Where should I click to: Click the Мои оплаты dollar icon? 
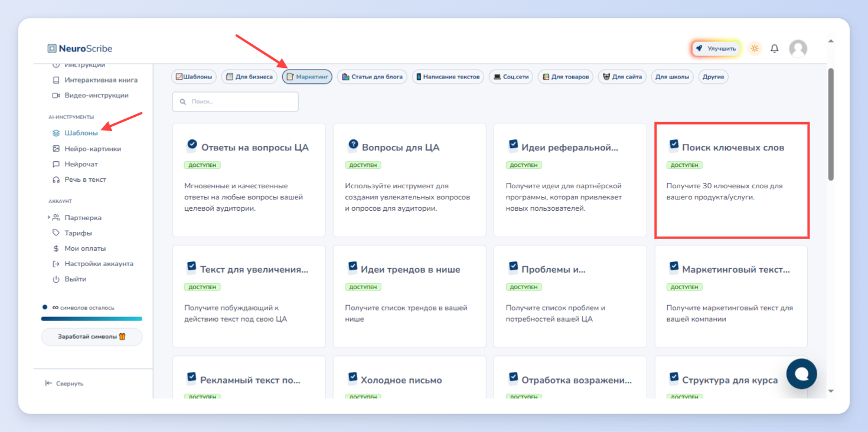56,248
